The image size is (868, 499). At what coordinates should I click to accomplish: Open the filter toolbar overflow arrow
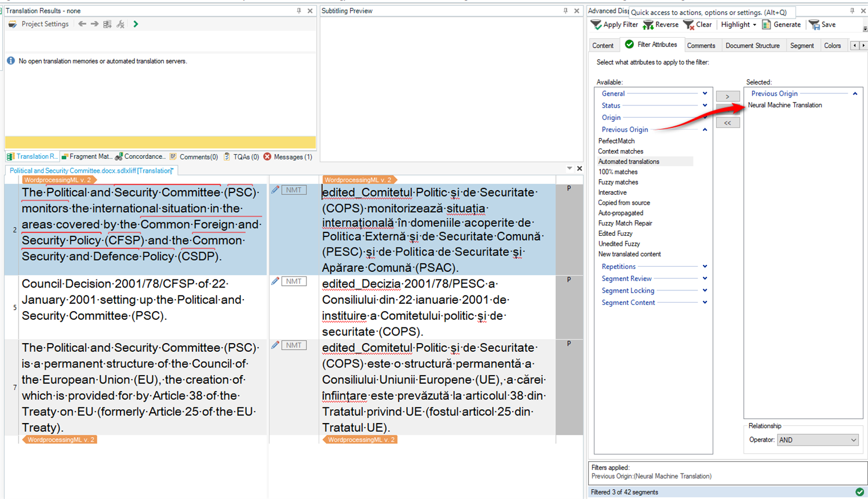[x=865, y=28]
